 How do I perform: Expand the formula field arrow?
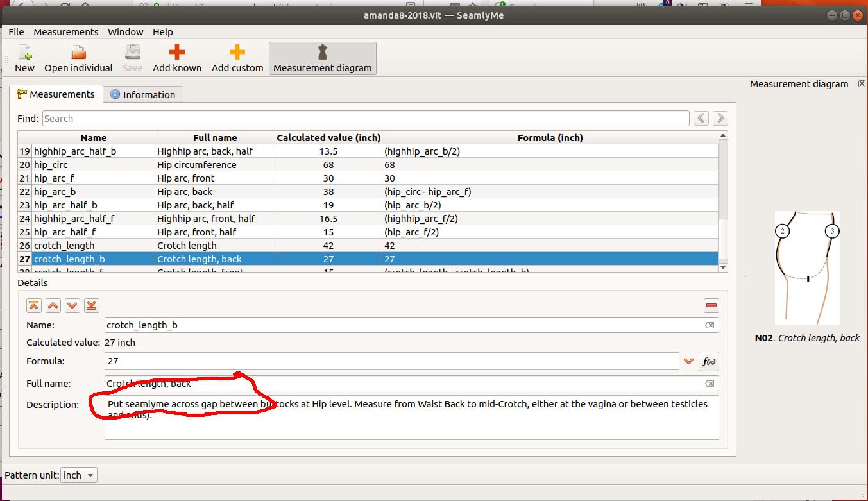688,362
